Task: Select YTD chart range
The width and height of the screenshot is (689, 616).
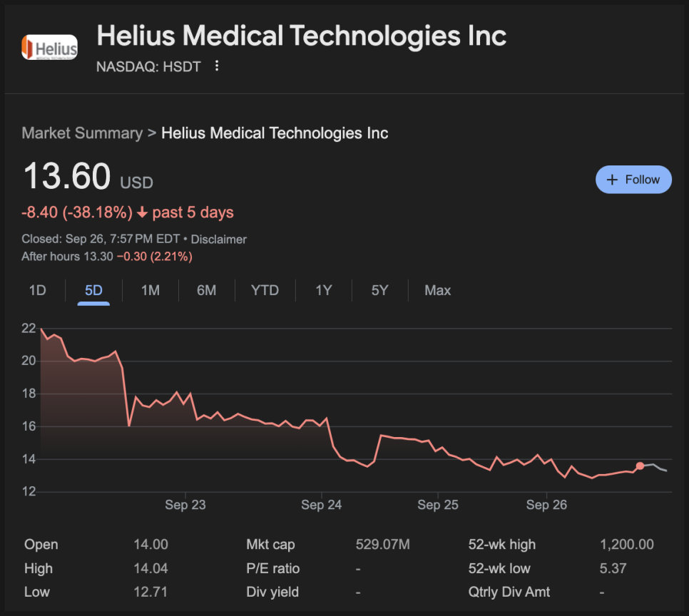Action: [265, 290]
